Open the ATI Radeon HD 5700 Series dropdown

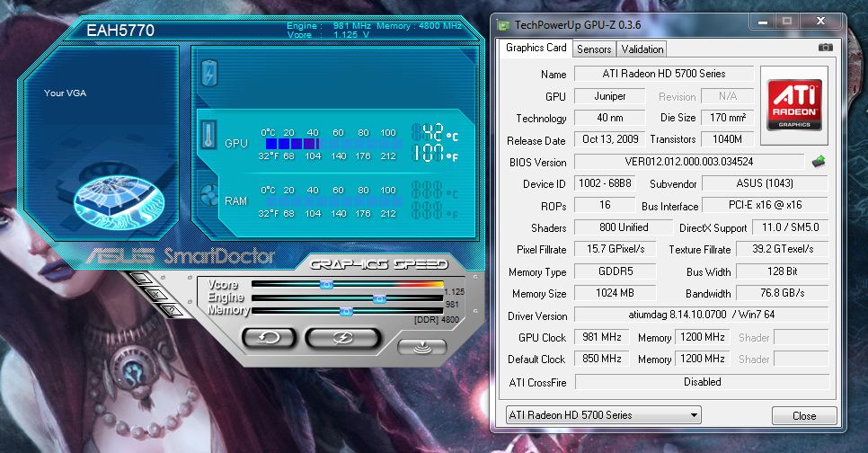604,414
